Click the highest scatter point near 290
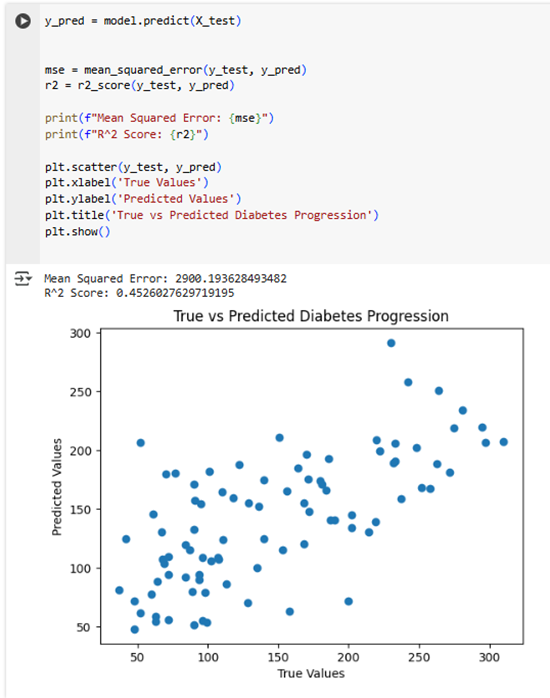Viewport: 550px width, 698px height. (391, 343)
